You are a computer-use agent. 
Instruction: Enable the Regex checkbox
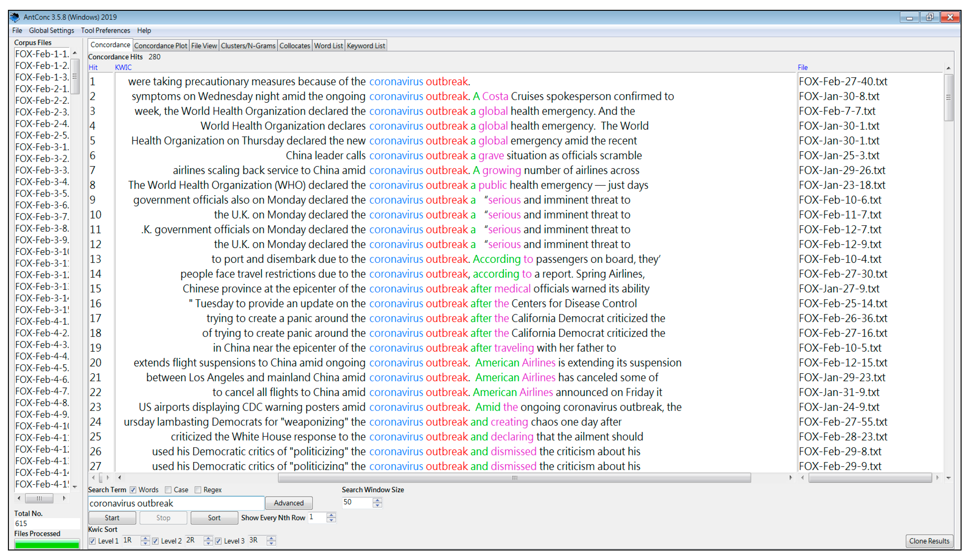pyautogui.click(x=198, y=490)
